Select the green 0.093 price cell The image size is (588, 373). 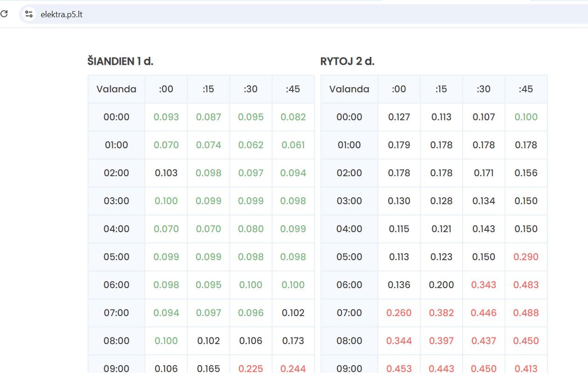pyautogui.click(x=166, y=117)
